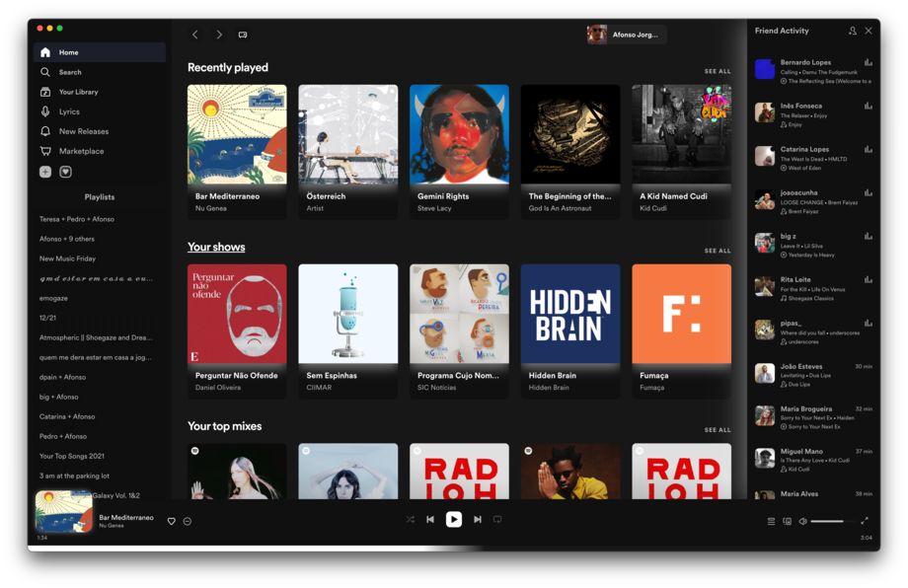This screenshot has height=588, width=908.
Task: Toggle the repeat mode button
Action: pos(497,520)
